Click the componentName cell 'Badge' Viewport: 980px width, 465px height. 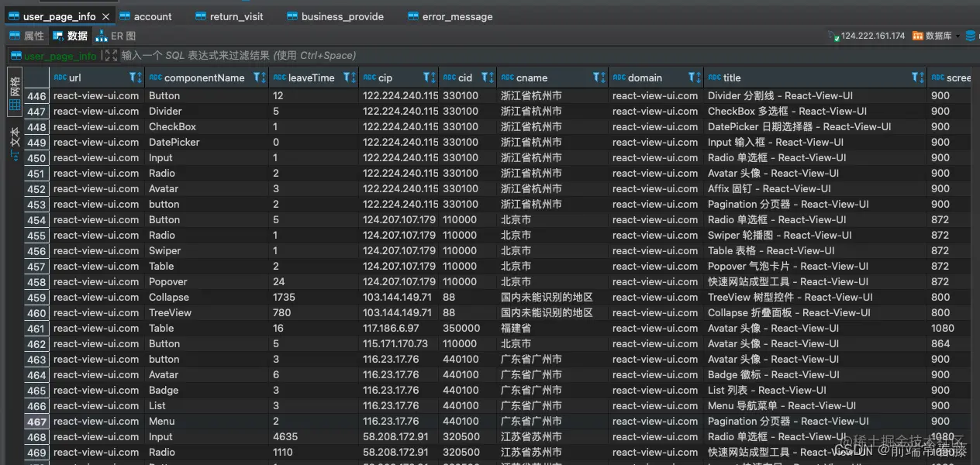click(207, 390)
